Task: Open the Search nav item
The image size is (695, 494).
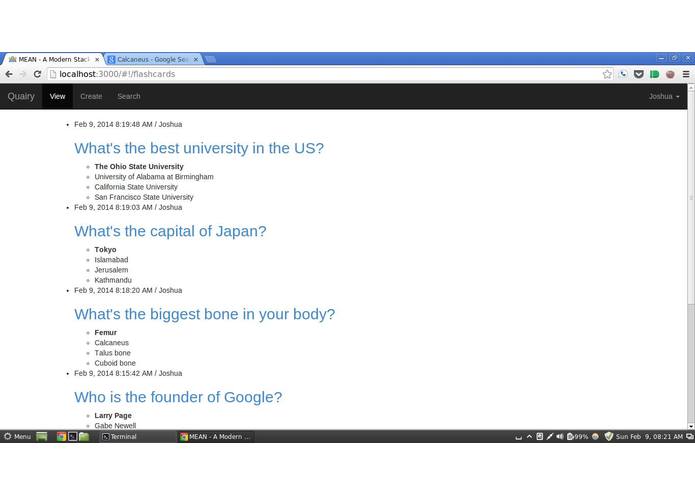Action: 129,96
